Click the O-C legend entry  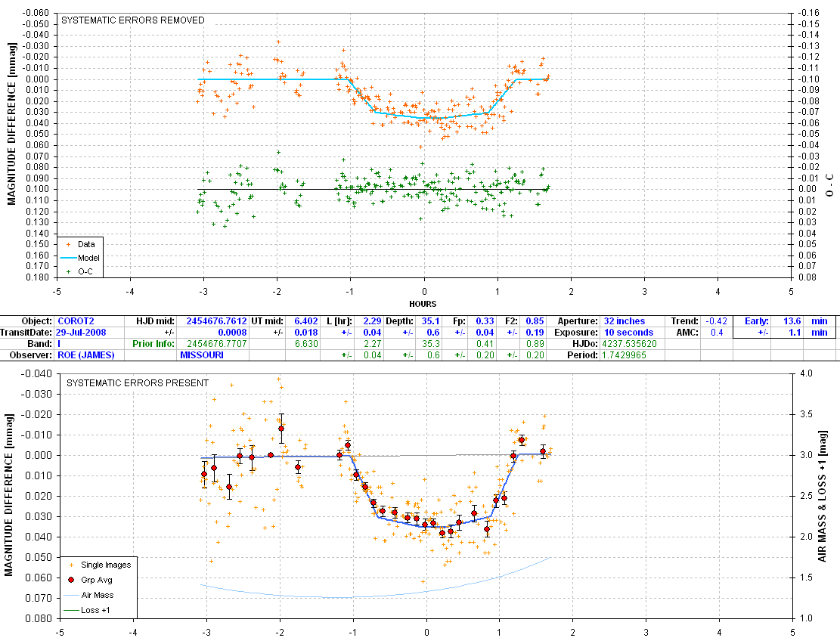tap(79, 271)
